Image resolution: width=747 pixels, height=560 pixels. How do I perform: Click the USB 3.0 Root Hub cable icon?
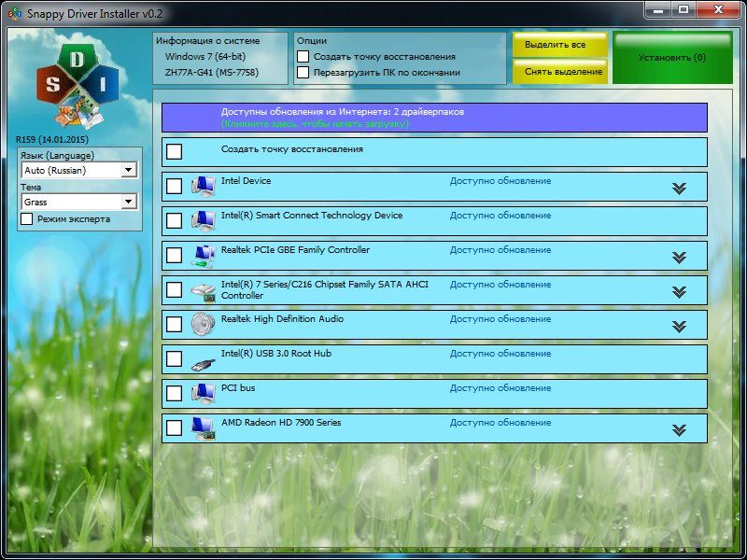click(x=204, y=364)
